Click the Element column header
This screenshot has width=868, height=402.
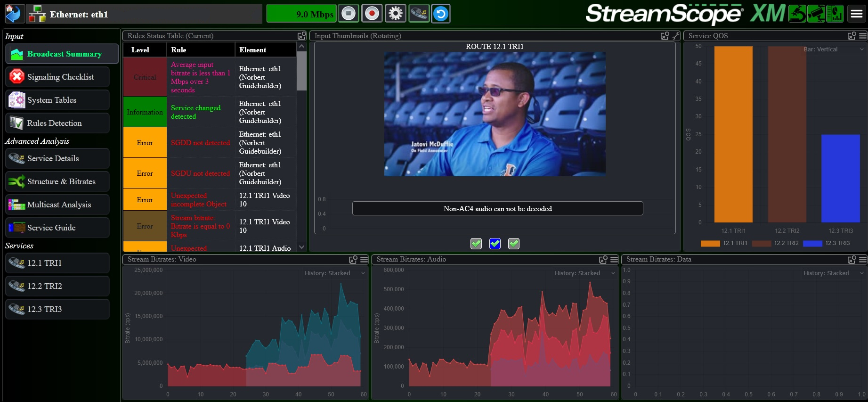coord(266,49)
